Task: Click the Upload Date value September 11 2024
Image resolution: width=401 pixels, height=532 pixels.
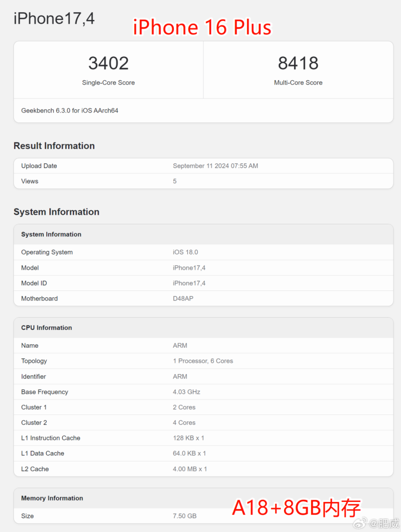Action: pos(215,166)
